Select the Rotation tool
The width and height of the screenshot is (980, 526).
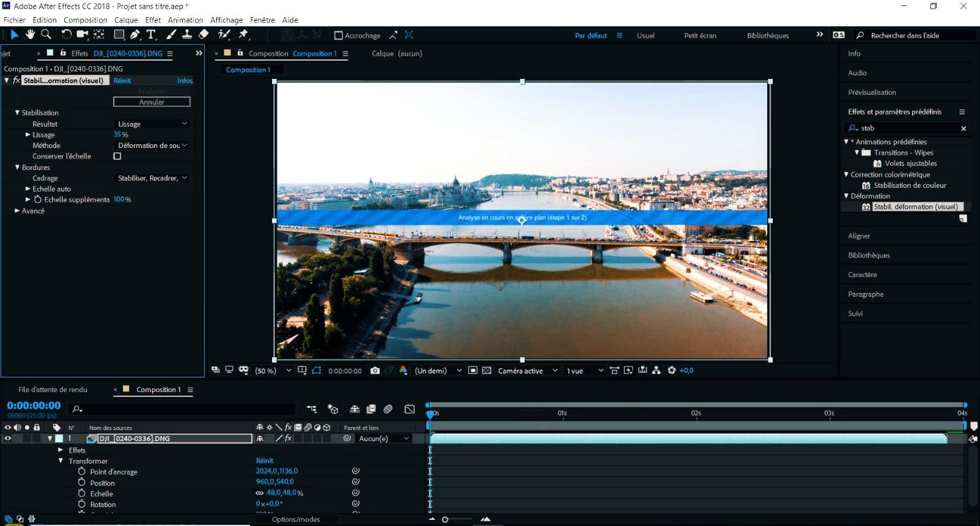(x=66, y=35)
